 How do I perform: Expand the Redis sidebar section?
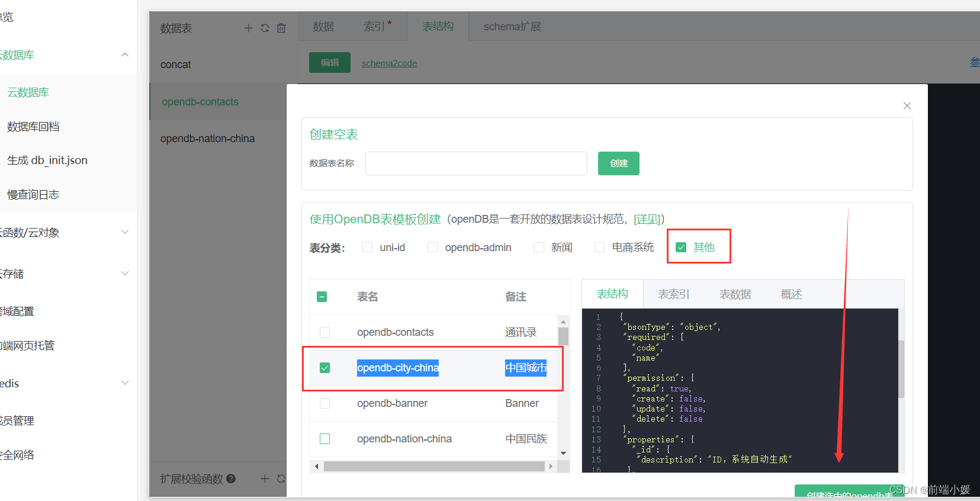pos(125,383)
